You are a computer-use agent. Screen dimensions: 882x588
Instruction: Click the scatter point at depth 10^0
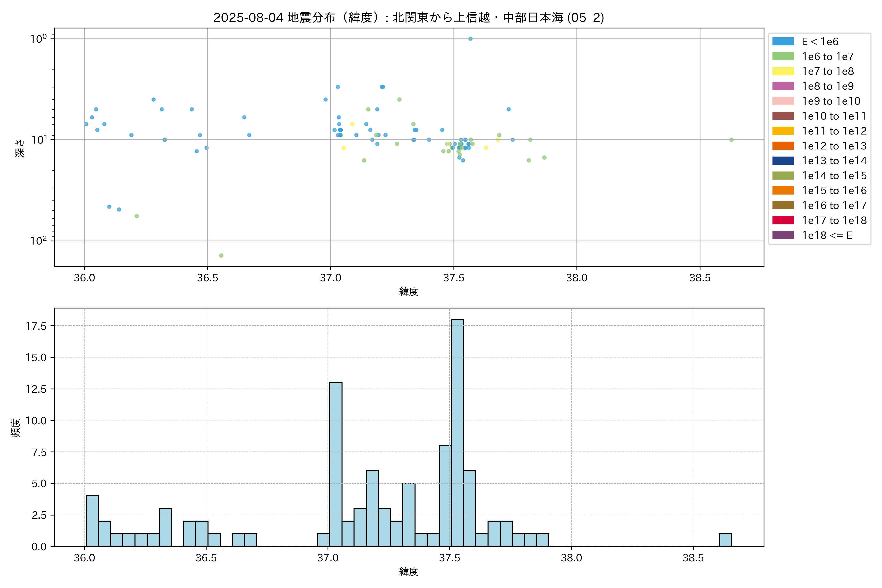click(470, 39)
